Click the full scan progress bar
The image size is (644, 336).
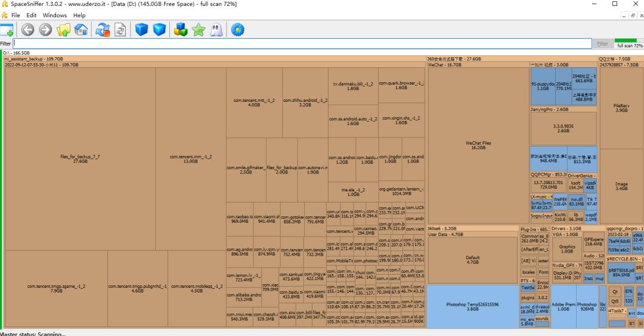click(629, 43)
